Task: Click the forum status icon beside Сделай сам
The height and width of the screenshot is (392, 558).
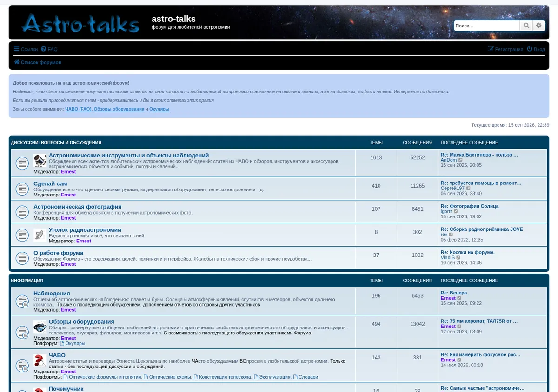Action: click(22, 189)
